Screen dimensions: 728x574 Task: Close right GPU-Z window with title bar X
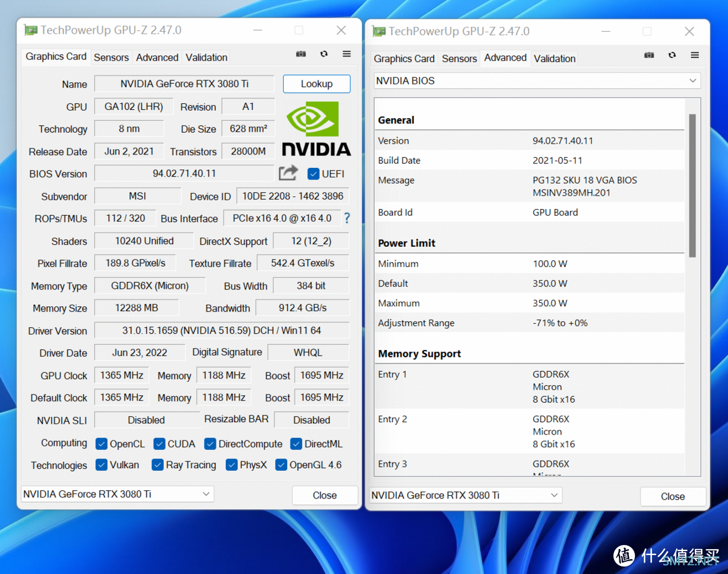690,31
